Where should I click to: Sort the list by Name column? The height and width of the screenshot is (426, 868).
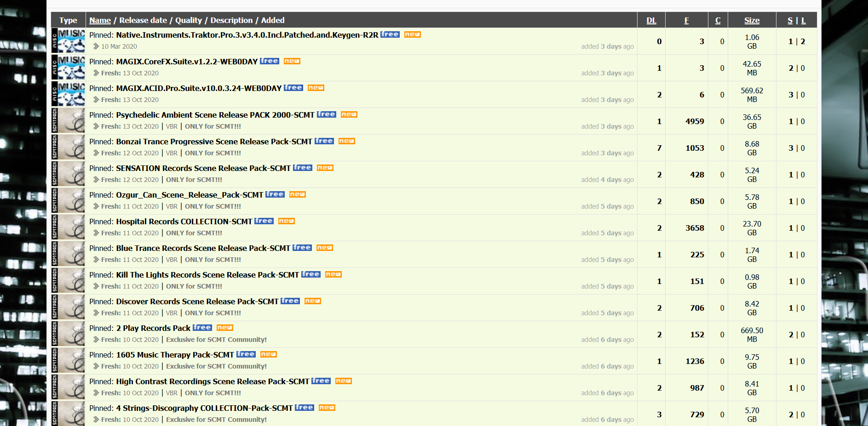click(x=100, y=20)
